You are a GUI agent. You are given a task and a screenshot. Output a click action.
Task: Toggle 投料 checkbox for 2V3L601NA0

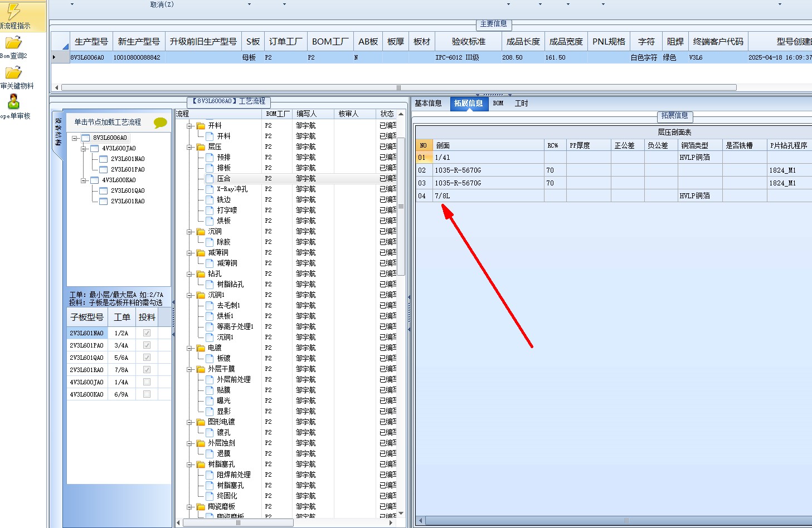pyautogui.click(x=147, y=333)
